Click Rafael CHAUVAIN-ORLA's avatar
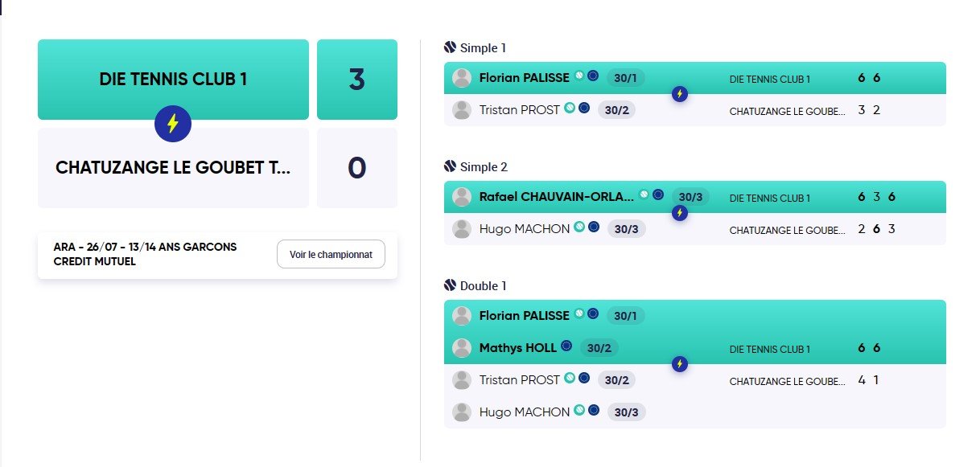Image resolution: width=980 pixels, height=467 pixels. coord(462,197)
